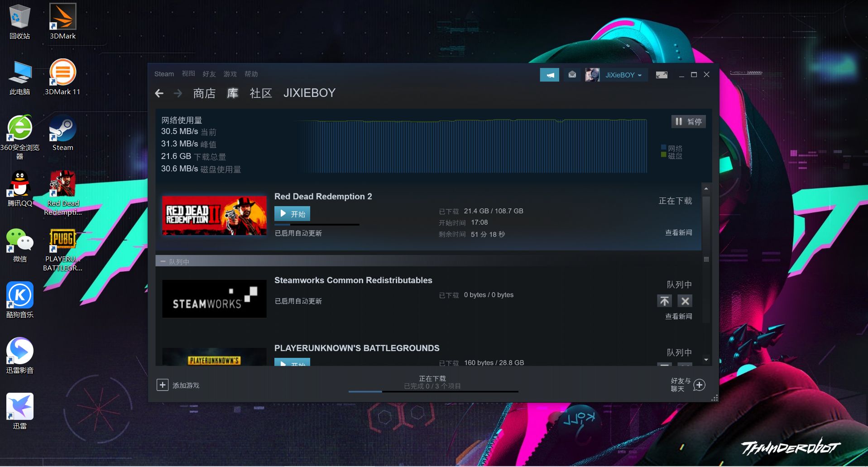Click the '160 bytes / 28.8 GB' download amount
Screen dimensions: 868x467
point(494,363)
